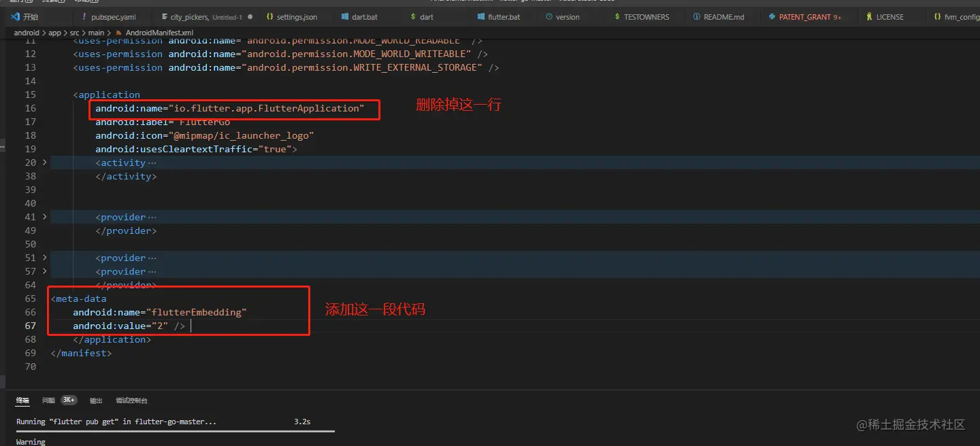Open the 问题 problems panel tab
The width and height of the screenshot is (980, 446).
pos(48,400)
